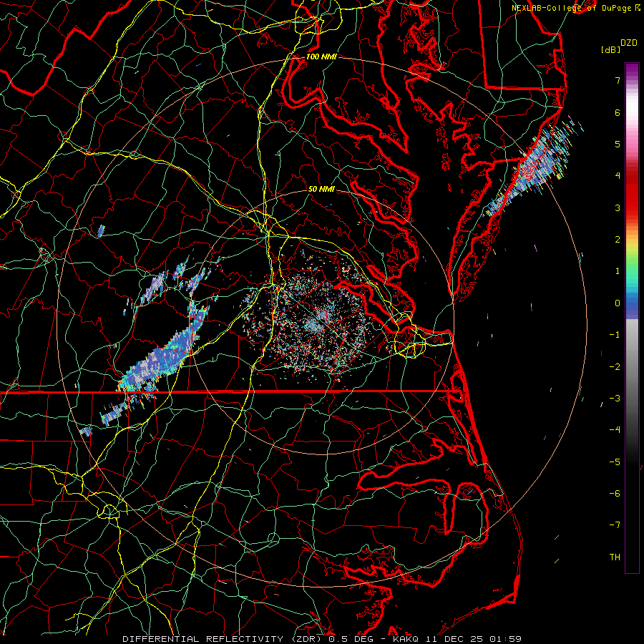The height and width of the screenshot is (644, 644).
Task: Click the DZD product label above color scale
Action: 629,43
